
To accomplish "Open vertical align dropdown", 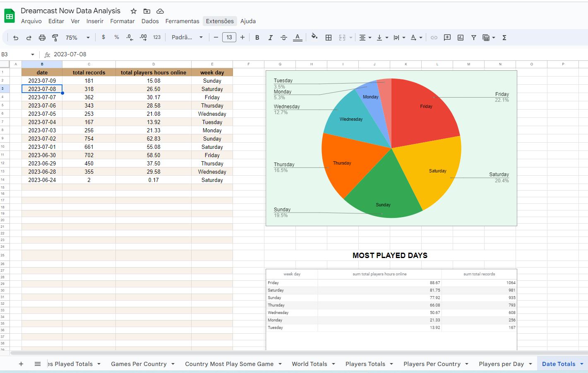I will click(382, 38).
